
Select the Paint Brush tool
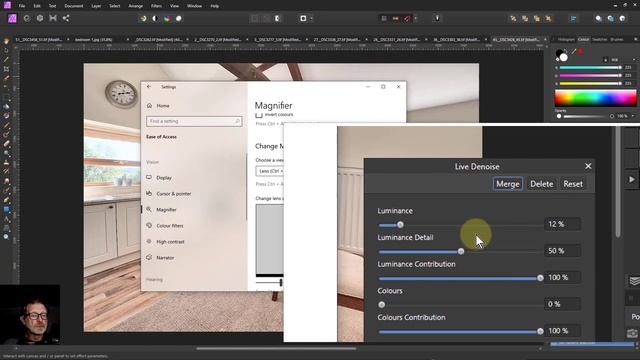click(6, 125)
